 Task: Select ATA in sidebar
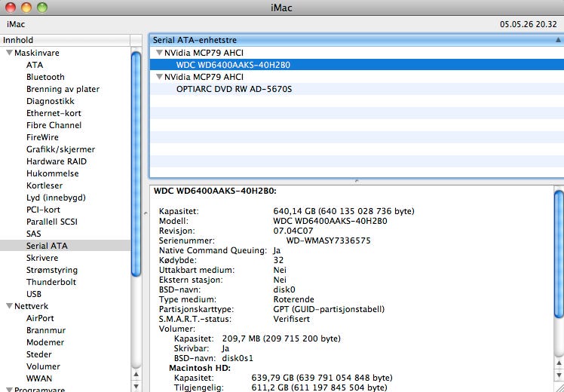[35, 65]
